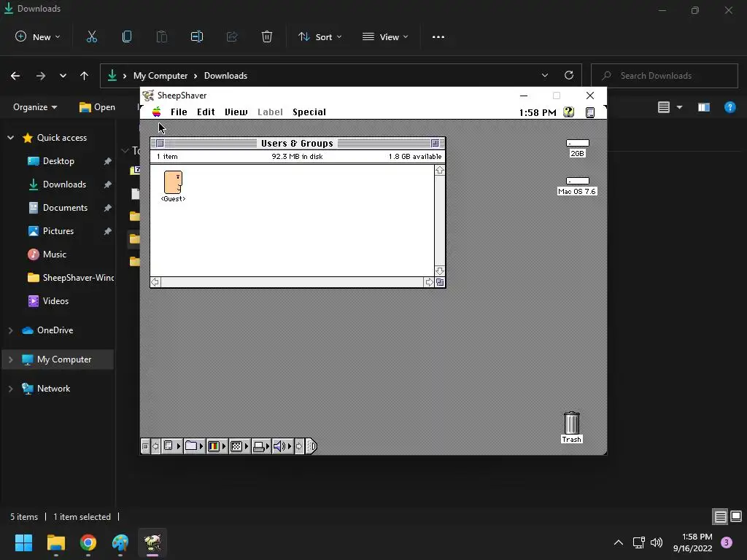Viewport: 747px width, 560px height.
Task: Click the right scroll arrow in Users & Groups
Action: click(x=429, y=282)
